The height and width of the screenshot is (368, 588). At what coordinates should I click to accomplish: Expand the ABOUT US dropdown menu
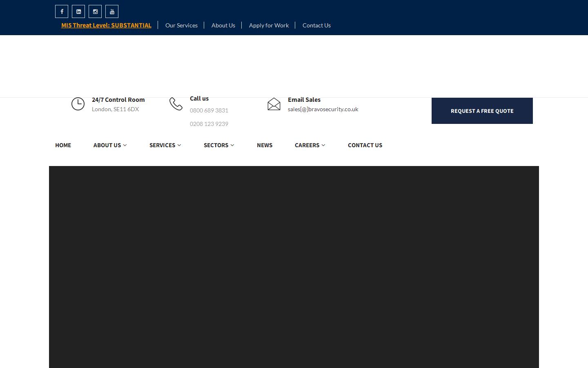tap(109, 145)
